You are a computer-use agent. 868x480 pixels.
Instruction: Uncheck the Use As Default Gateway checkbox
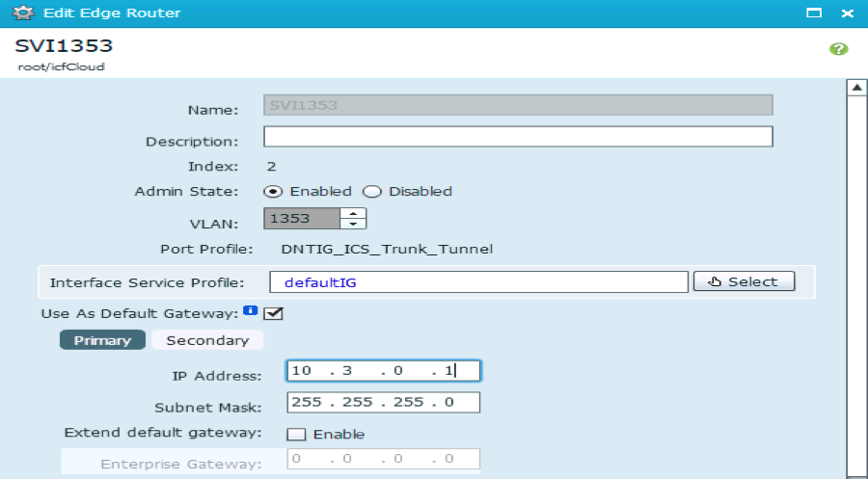tap(272, 313)
